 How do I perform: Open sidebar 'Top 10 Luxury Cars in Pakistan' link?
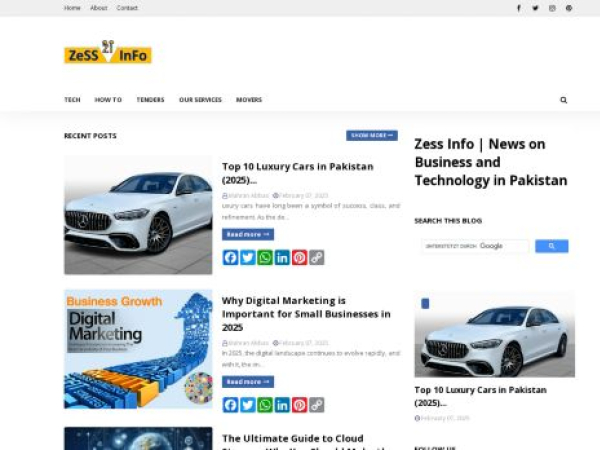coord(480,396)
